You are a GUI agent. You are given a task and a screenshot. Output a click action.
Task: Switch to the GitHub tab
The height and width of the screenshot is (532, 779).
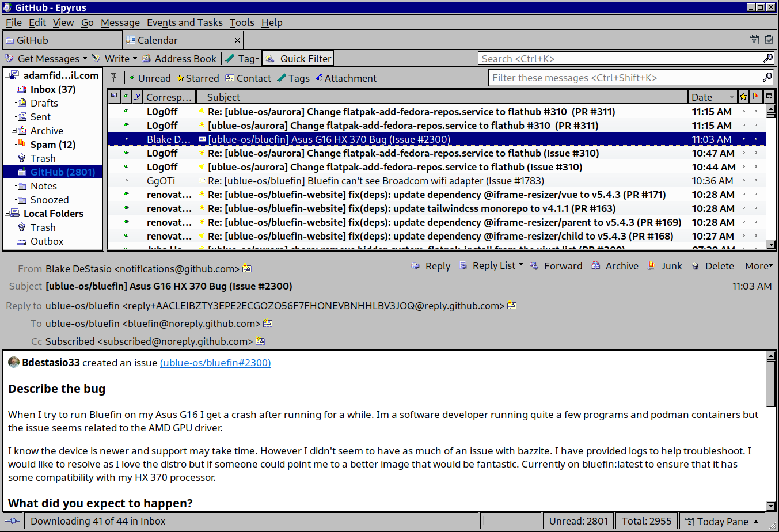62,40
